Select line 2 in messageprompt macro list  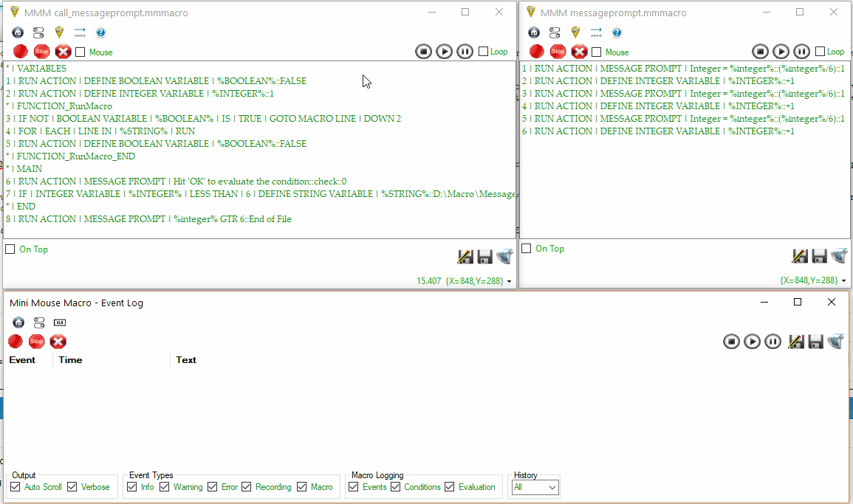point(658,81)
